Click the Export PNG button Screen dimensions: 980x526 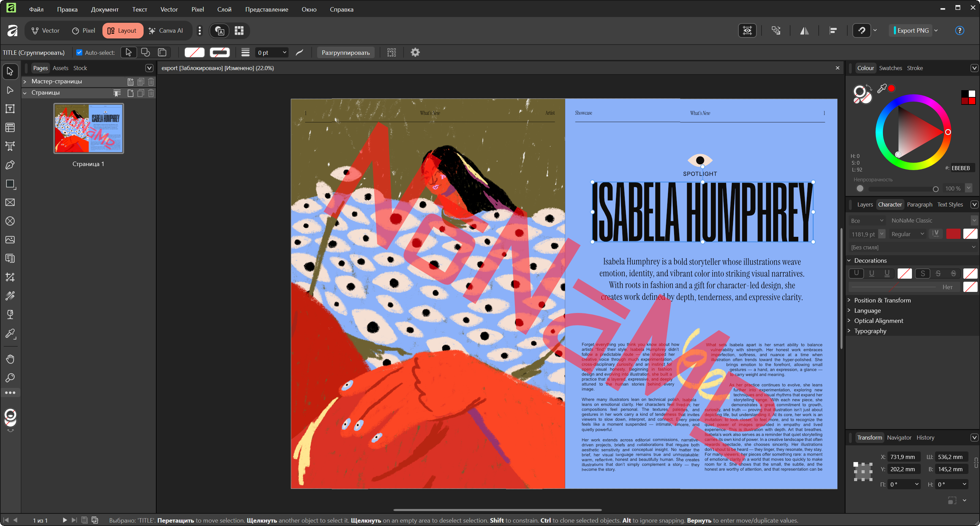coord(912,30)
